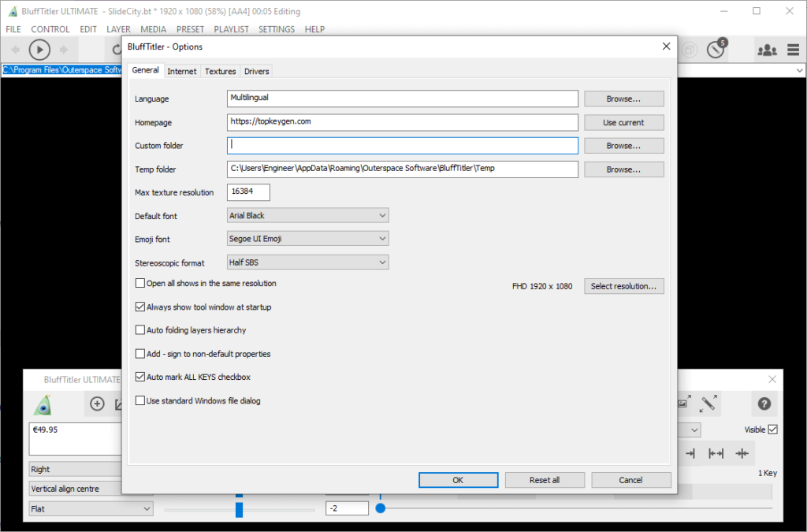This screenshot has height=532, width=807.
Task: Click the add layer plus icon
Action: click(x=97, y=404)
